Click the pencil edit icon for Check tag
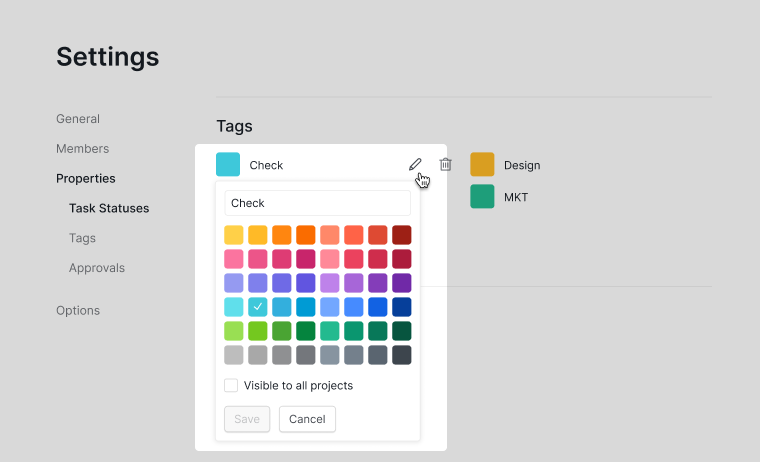This screenshot has height=462, width=760. (415, 164)
